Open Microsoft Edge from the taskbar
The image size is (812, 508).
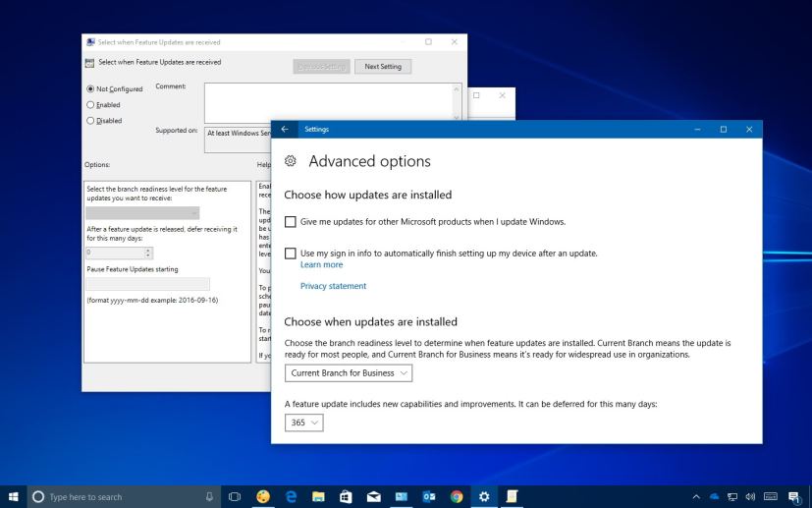(x=291, y=496)
